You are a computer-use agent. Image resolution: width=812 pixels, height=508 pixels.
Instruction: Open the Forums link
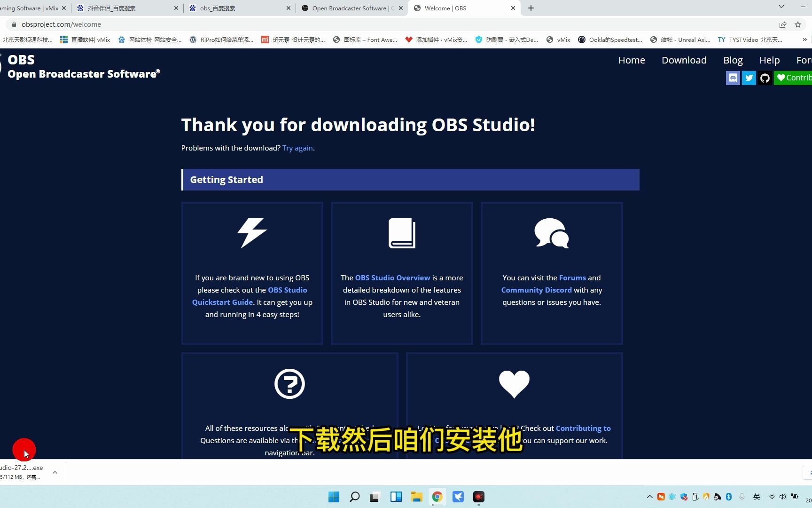pyautogui.click(x=572, y=278)
